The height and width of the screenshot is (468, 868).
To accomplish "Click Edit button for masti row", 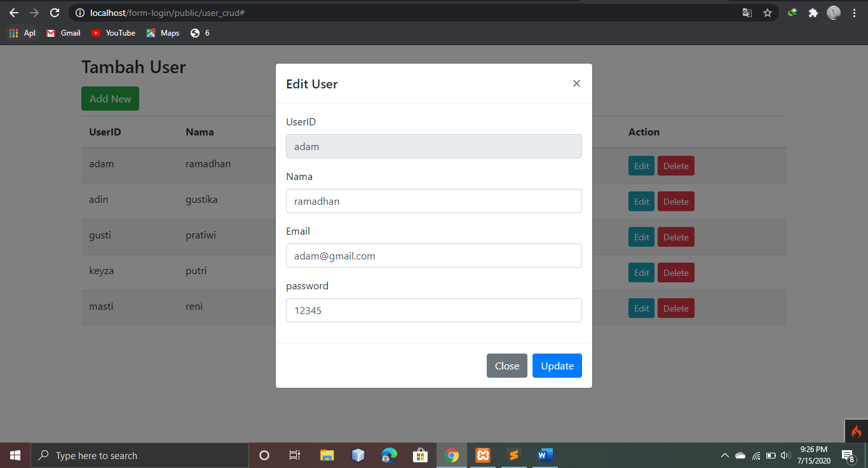I will pos(641,308).
